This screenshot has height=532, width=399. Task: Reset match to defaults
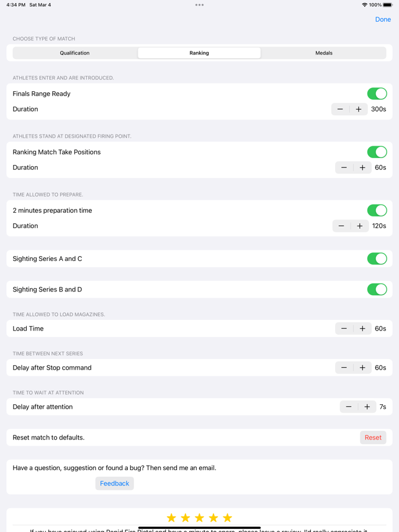pyautogui.click(x=373, y=438)
